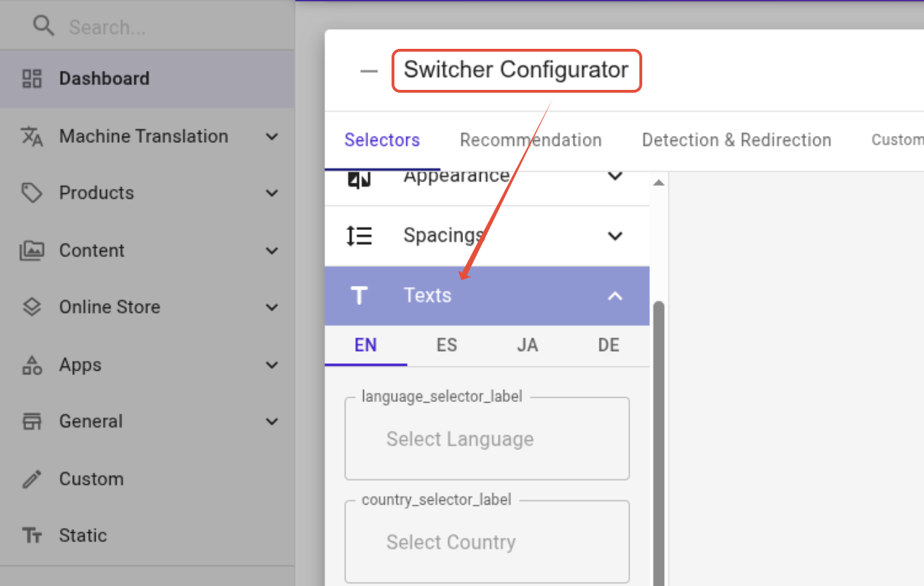924x586 pixels.
Task: Select the ES language tab
Action: 447,345
